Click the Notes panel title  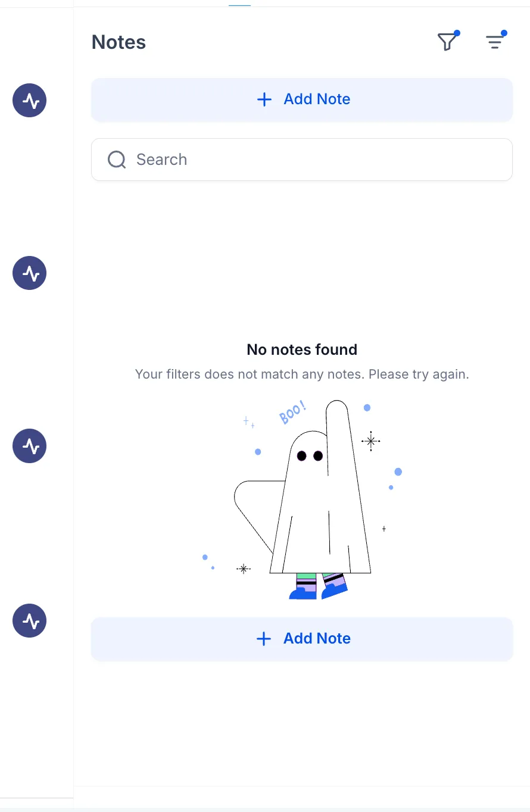[119, 42]
